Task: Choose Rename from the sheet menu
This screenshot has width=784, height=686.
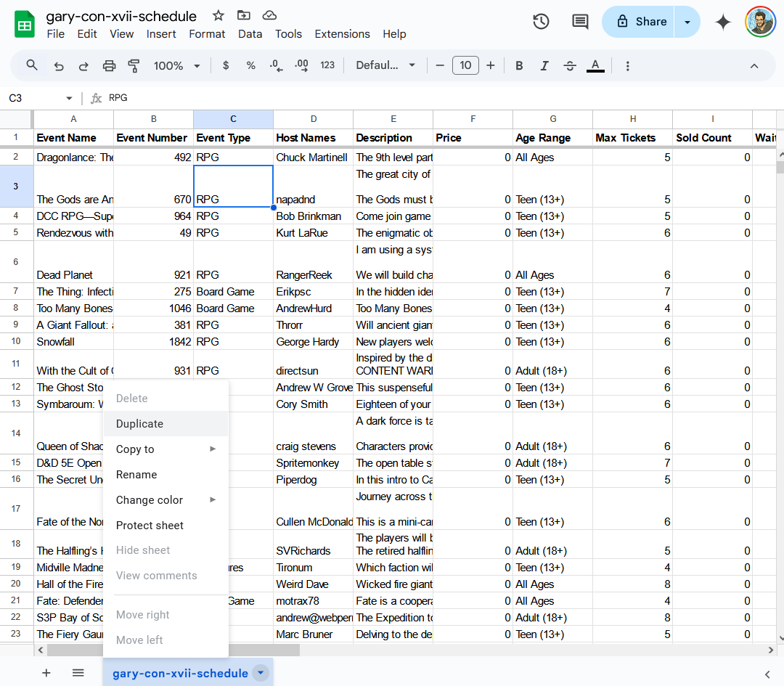Action: click(x=166, y=475)
